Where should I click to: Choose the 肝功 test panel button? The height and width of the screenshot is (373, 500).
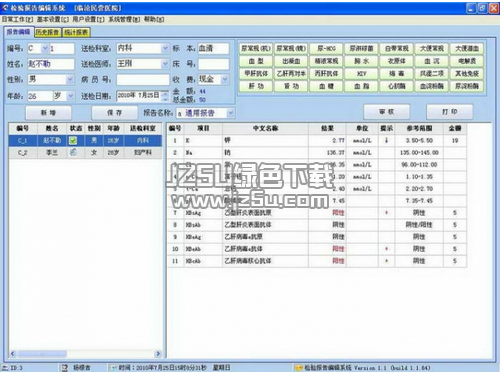pos(256,86)
